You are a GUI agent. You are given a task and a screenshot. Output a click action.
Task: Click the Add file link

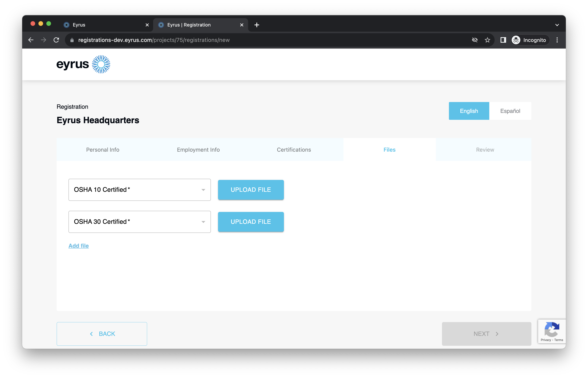79,246
